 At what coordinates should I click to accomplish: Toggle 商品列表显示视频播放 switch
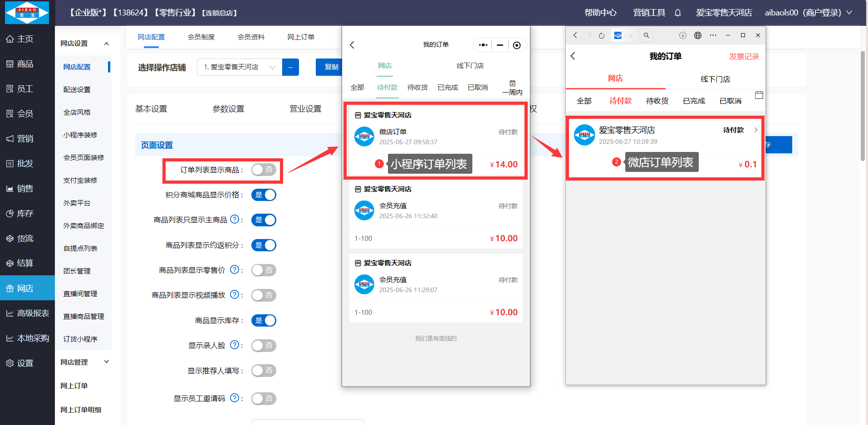264,295
